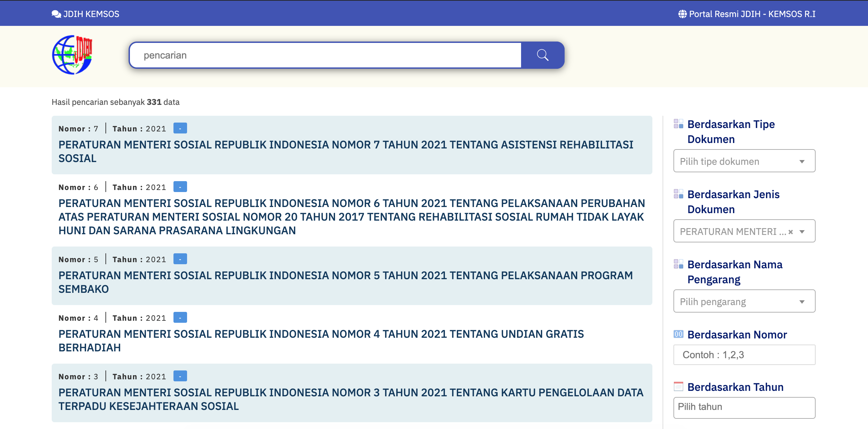Click the 'Berdasarkan Nomor' heading

click(x=737, y=335)
